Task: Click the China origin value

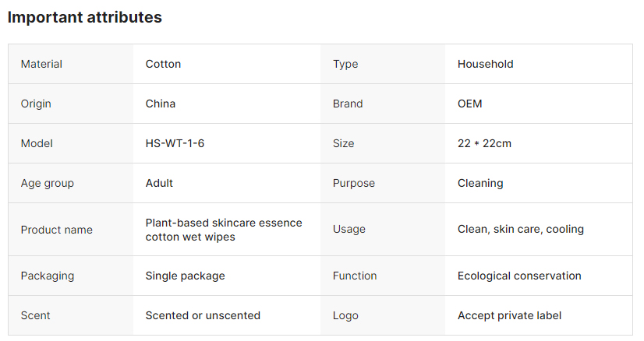Action: 161,104
